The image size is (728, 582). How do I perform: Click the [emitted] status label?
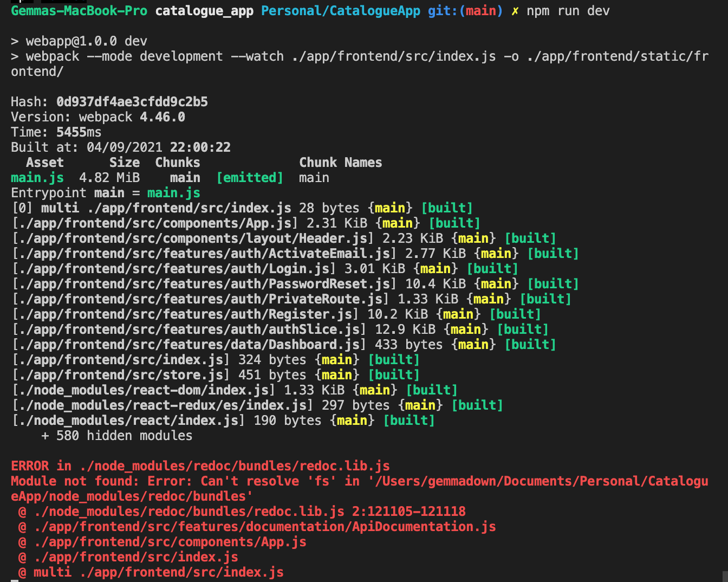click(x=249, y=177)
